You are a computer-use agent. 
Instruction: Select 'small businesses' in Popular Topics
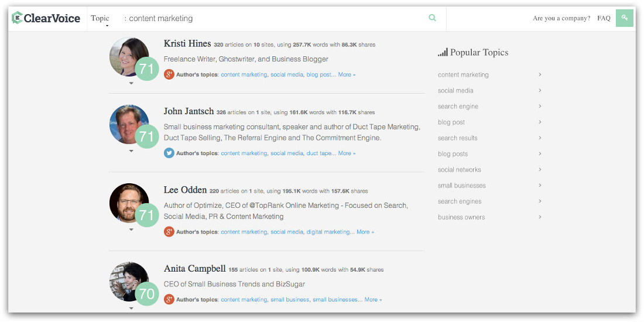click(462, 186)
